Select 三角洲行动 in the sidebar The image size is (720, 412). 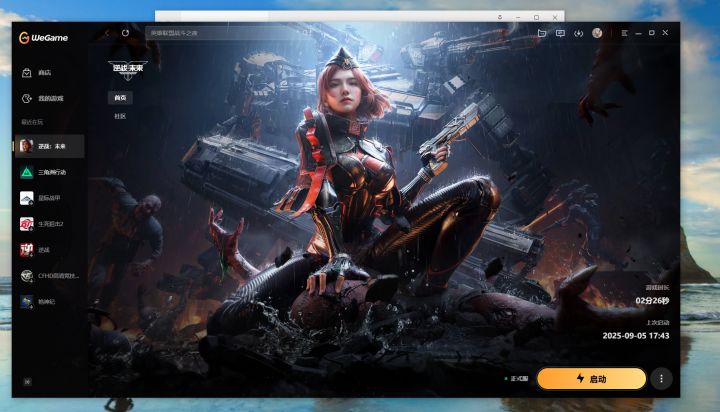(49, 172)
